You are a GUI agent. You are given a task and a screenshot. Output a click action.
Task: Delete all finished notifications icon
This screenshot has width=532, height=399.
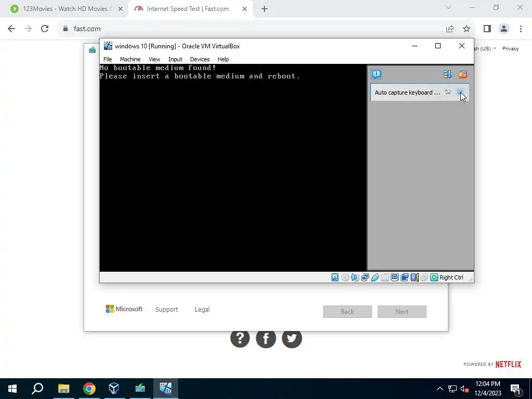pyautogui.click(x=463, y=74)
